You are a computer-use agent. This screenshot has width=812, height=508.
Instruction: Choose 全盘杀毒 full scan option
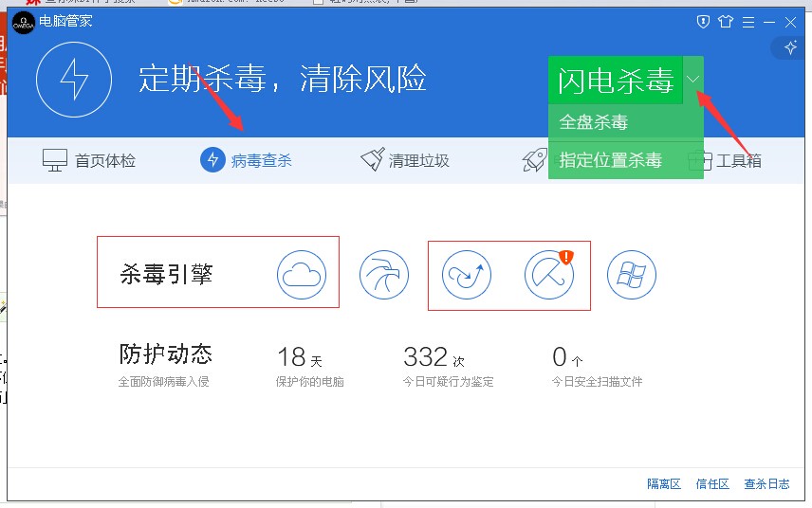[x=625, y=122]
